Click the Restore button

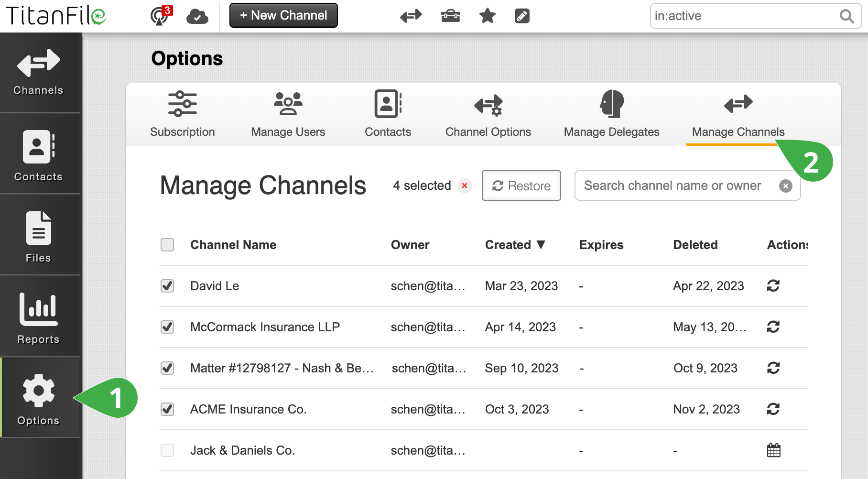tap(521, 185)
